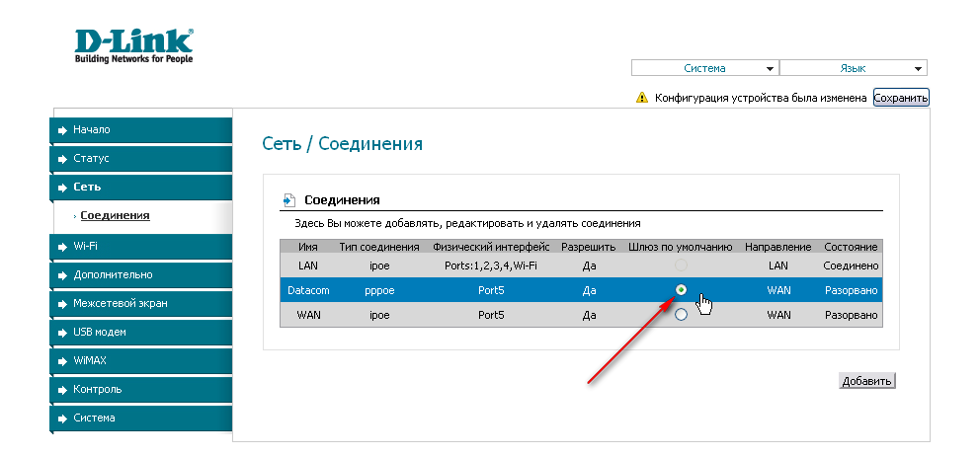Click the Язык dropdown arrow
The image size is (980, 456).
918,69
